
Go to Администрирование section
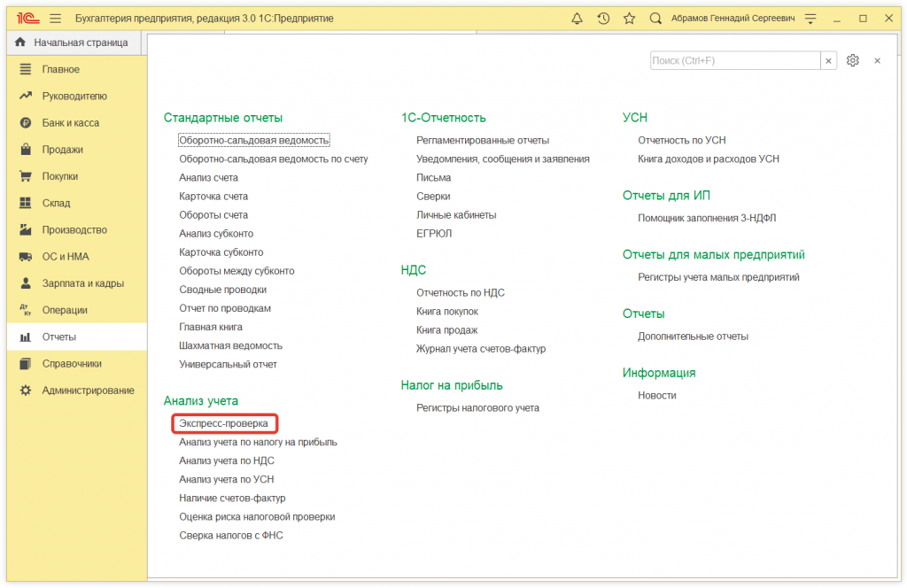88,391
